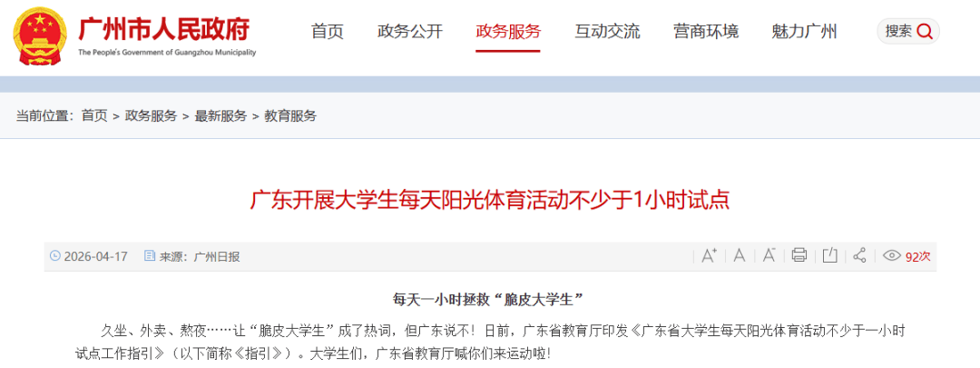Click the eye view-count icon
The image size is (980, 368).
pos(892,256)
